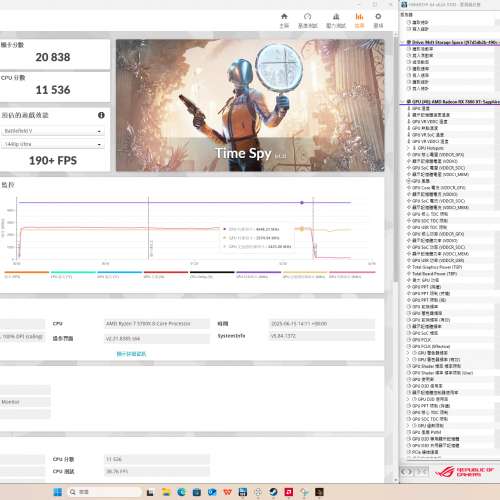The height and width of the screenshot is (500, 500).
Task: Click the 190+ FPS estimate
Action: click(x=53, y=161)
